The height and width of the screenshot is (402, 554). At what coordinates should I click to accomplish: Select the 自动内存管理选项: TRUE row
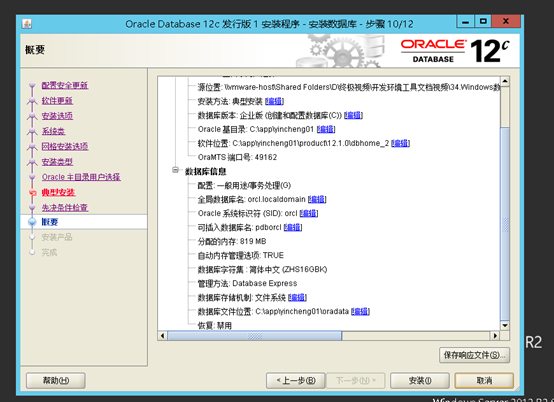pos(241,255)
